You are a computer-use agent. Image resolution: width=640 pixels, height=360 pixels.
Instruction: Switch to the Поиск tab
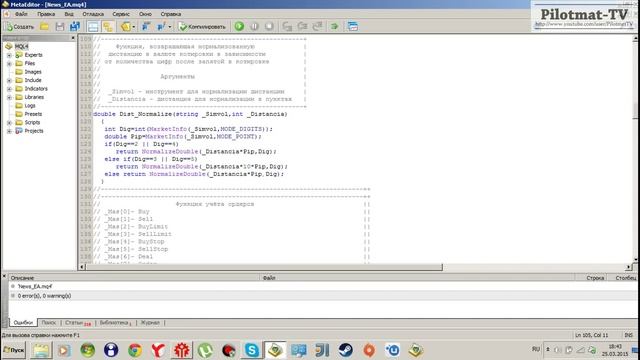(x=49, y=322)
